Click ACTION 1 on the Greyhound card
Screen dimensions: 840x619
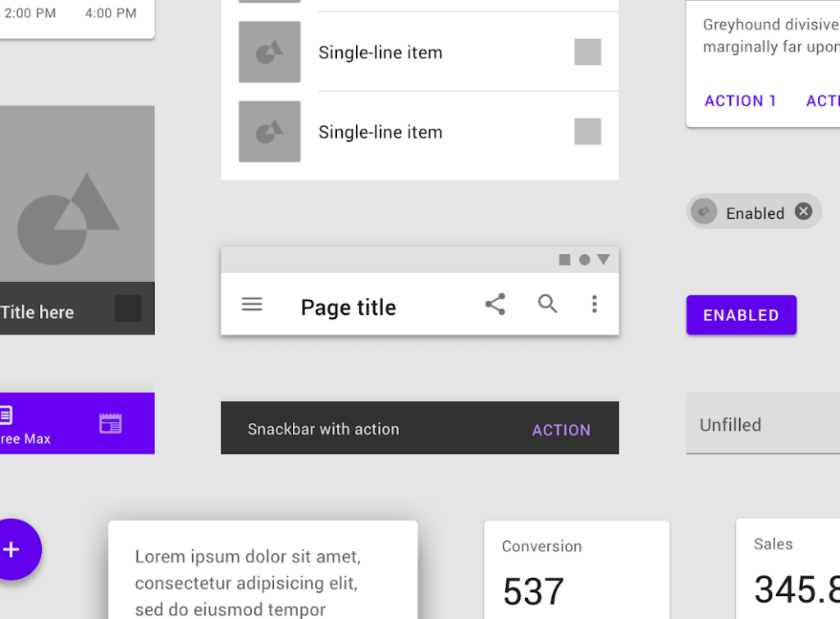[x=740, y=100]
